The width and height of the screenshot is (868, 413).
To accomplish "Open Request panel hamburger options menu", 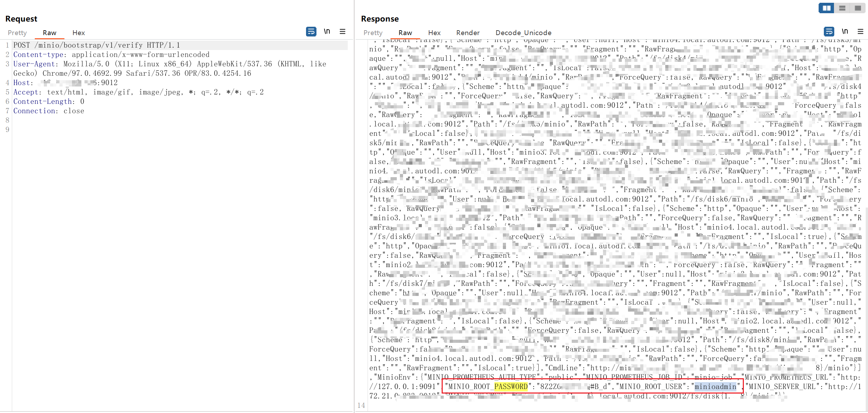I will 343,32.
